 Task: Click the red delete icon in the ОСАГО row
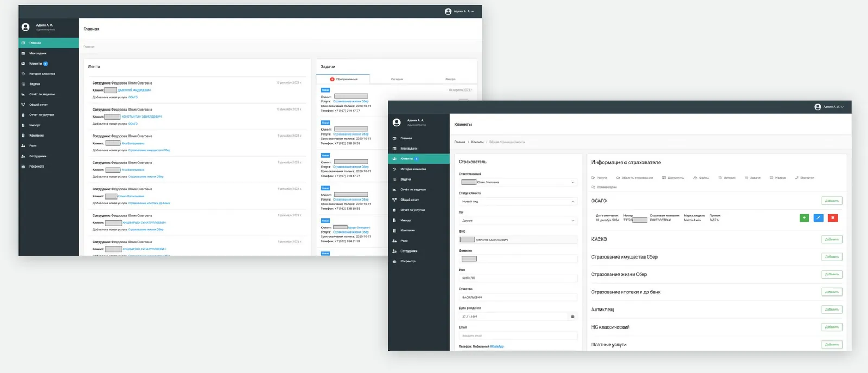(x=833, y=218)
